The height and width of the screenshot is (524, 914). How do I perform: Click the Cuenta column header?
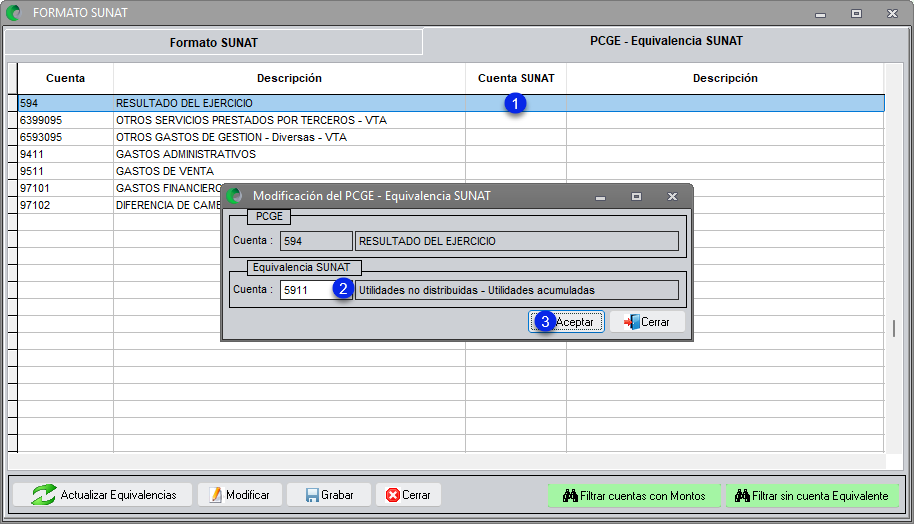(x=65, y=78)
